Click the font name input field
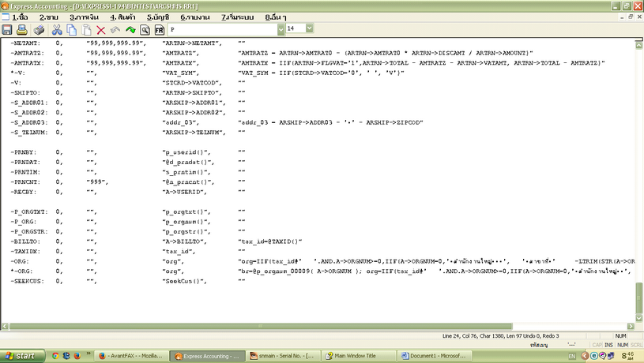Viewport: 644px width, 363px height. pyautogui.click(x=221, y=28)
